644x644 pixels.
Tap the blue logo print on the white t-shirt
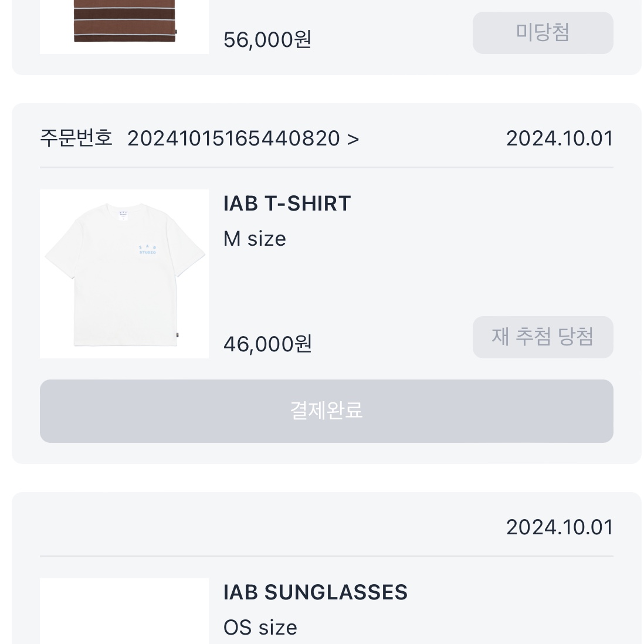[x=148, y=249]
